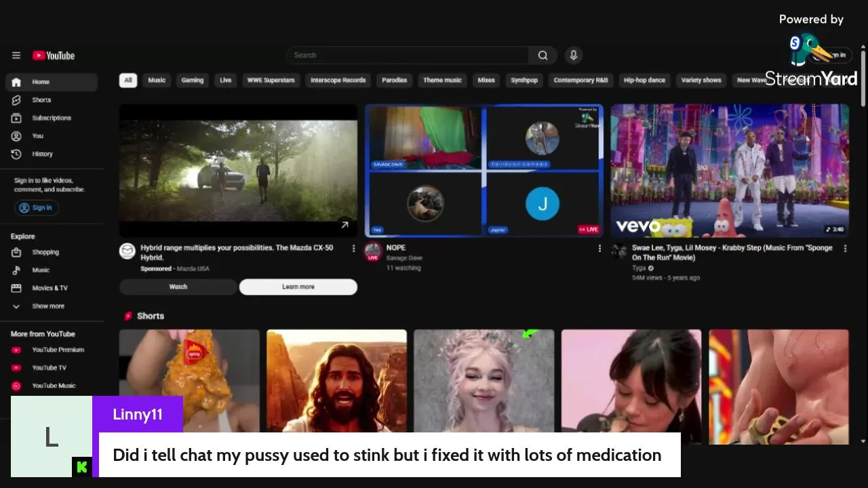Open the You section in sidebar
Image resolution: width=868 pixels, height=488 pixels.
[x=52, y=136]
